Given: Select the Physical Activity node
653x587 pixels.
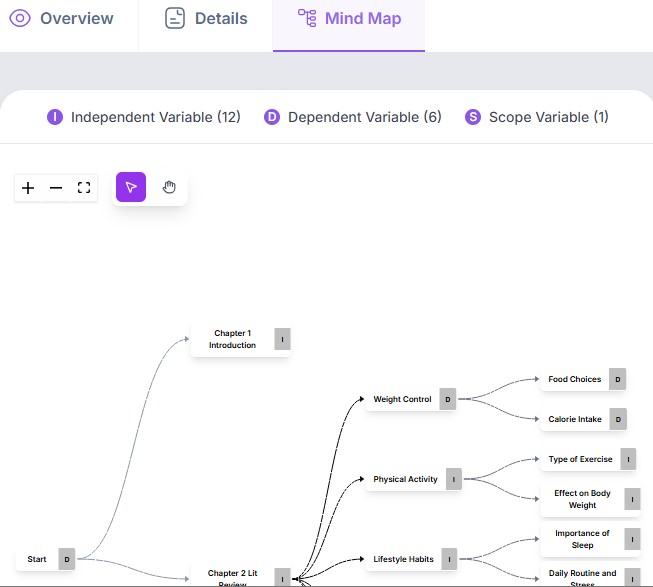Looking at the screenshot, I should coord(414,479).
